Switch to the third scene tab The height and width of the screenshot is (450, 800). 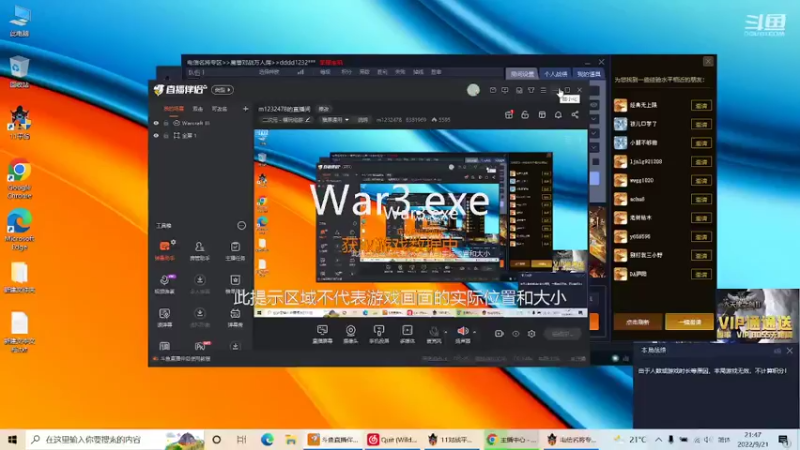coord(219,109)
